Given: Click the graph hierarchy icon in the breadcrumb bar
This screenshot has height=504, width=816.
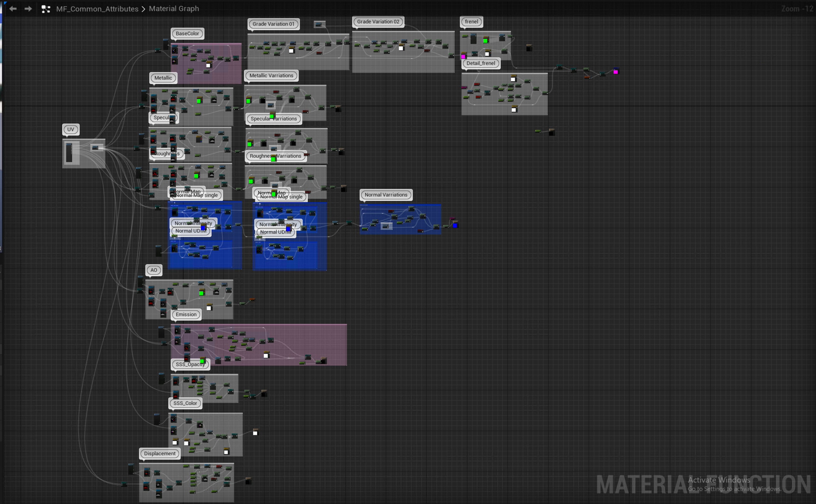Looking at the screenshot, I should (46, 8).
